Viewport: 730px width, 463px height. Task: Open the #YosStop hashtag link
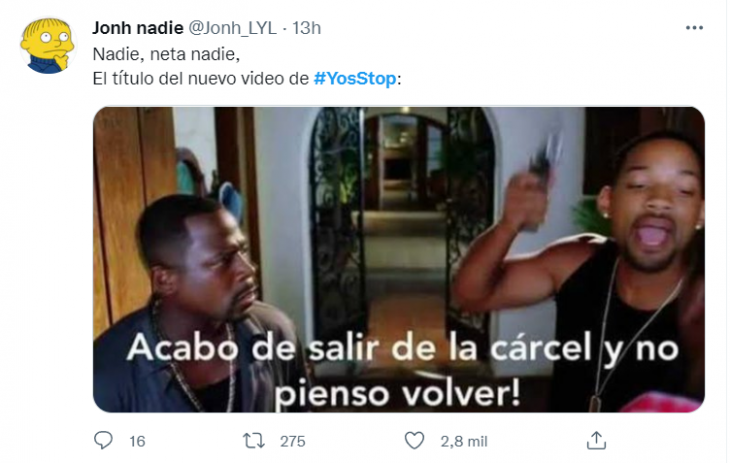(355, 78)
